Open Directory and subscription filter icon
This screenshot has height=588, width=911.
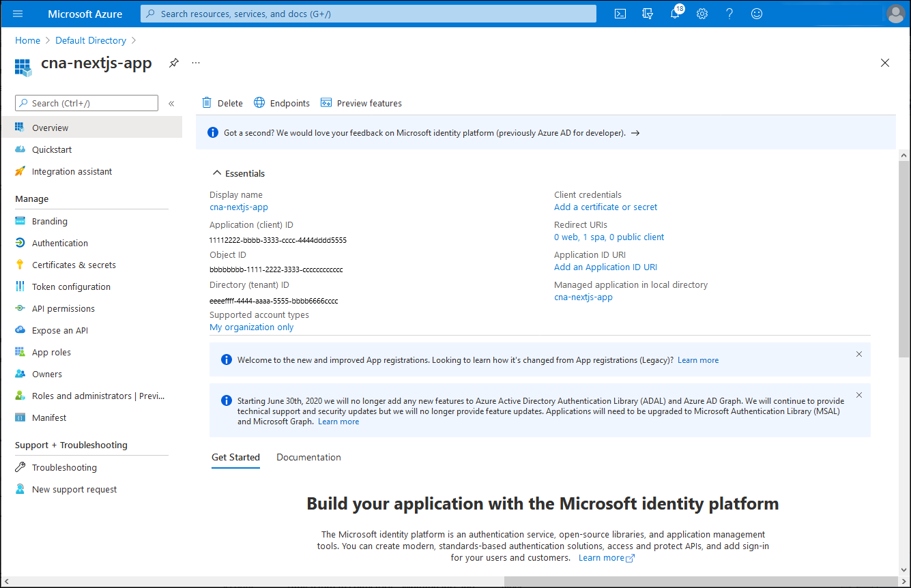tap(648, 14)
